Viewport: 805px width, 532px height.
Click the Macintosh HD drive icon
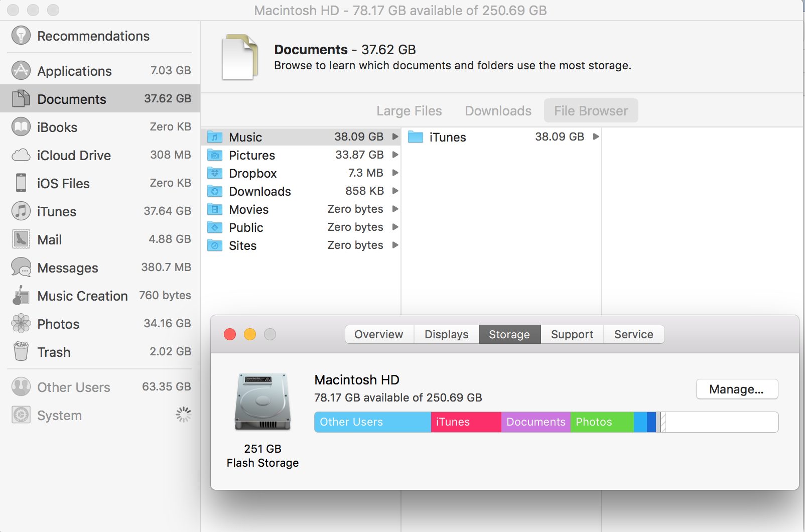pyautogui.click(x=262, y=402)
